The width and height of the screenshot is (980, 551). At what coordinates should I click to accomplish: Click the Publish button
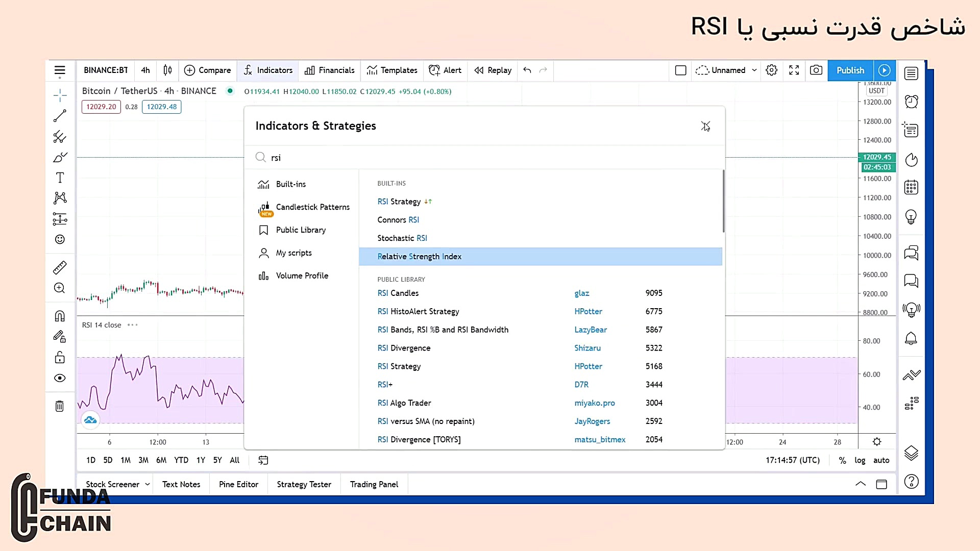(x=850, y=70)
